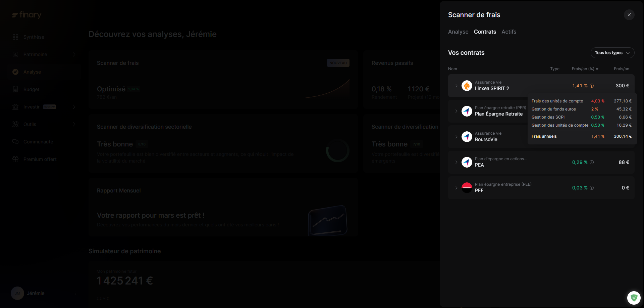644x308 pixels.
Task: Show fee info icon for PEA
Action: pos(592,162)
